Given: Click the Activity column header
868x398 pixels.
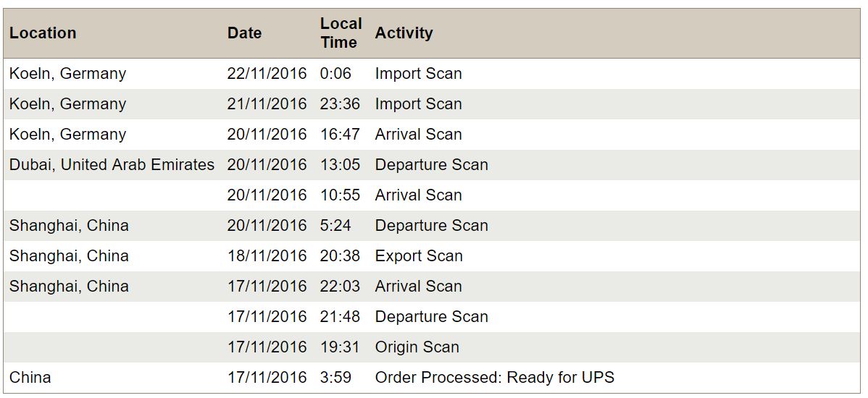Looking at the screenshot, I should (x=404, y=33).
